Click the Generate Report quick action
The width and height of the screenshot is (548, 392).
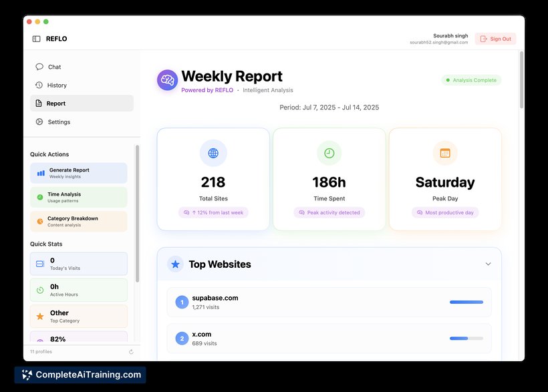[x=79, y=173]
